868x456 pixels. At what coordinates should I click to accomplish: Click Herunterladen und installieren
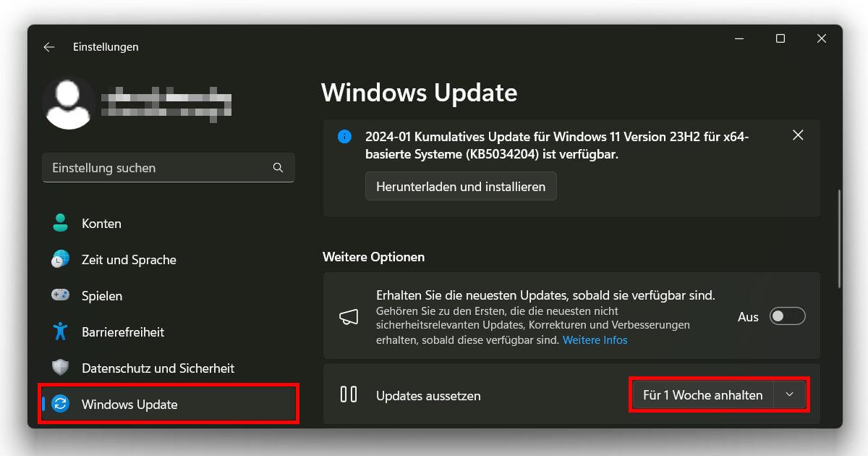click(461, 186)
